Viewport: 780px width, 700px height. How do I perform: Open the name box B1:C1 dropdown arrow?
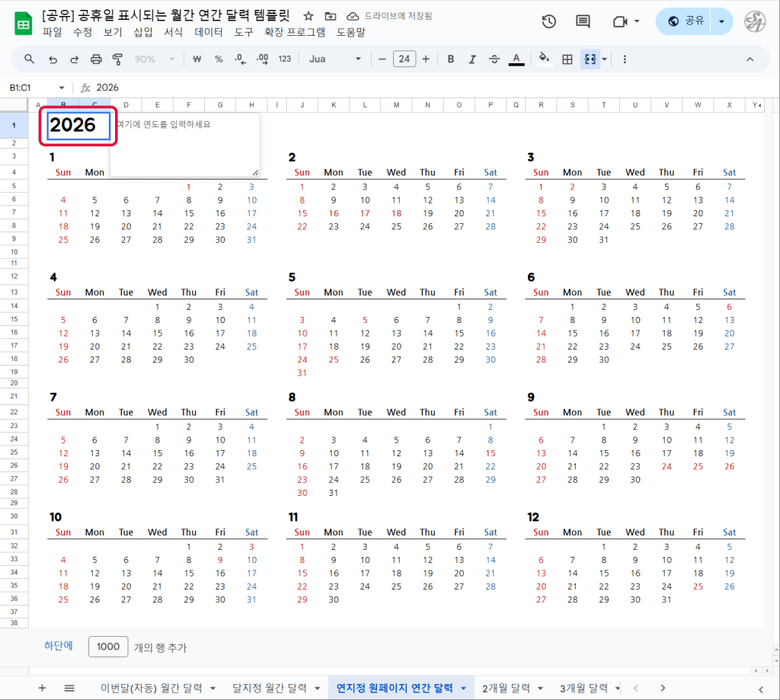[62, 88]
